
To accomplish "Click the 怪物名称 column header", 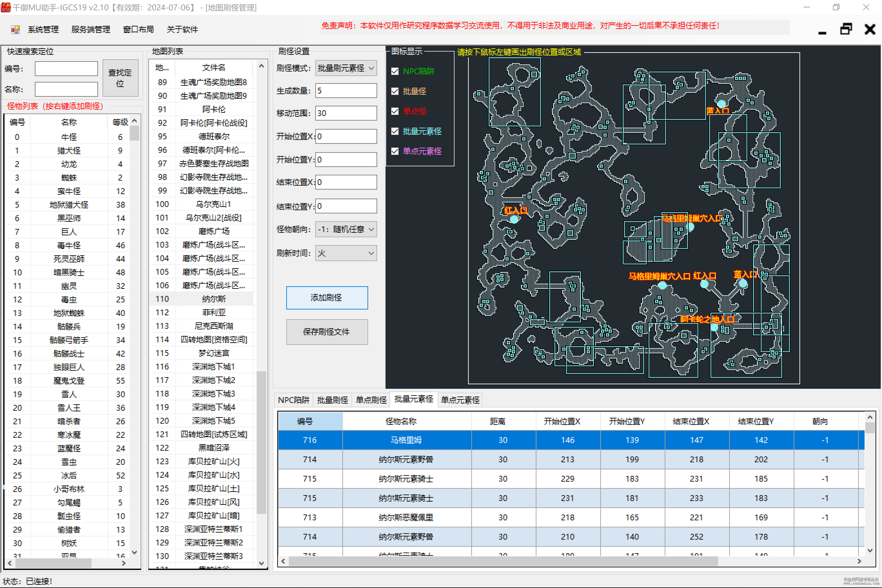I will [x=407, y=421].
